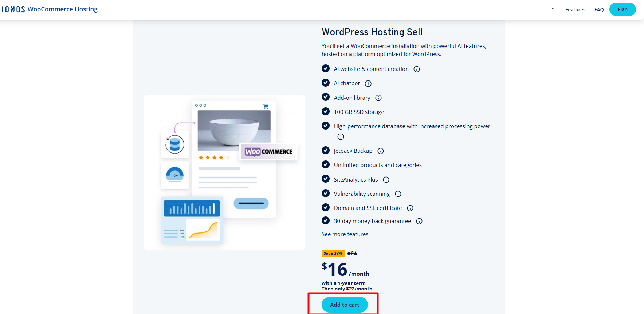Image resolution: width=644 pixels, height=314 pixels.
Task: Click checkmark beside Jetpack Backup
Action: (x=326, y=150)
